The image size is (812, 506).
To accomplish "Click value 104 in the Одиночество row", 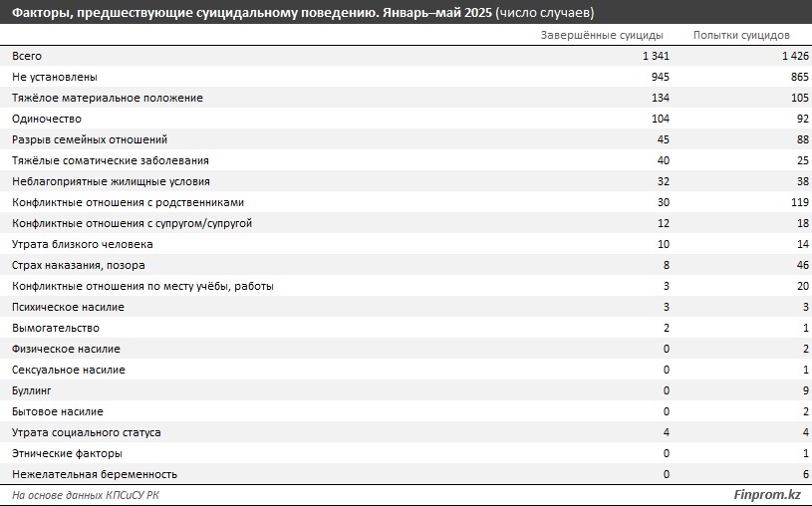I will tap(661, 119).
